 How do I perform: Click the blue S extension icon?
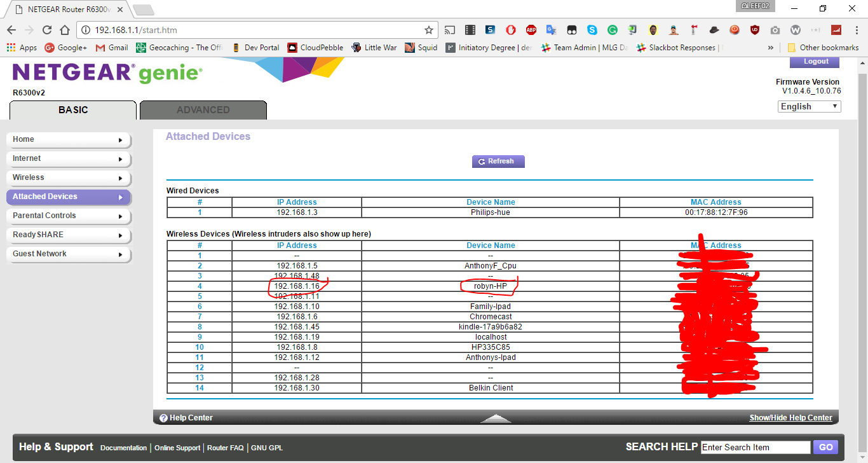491,30
